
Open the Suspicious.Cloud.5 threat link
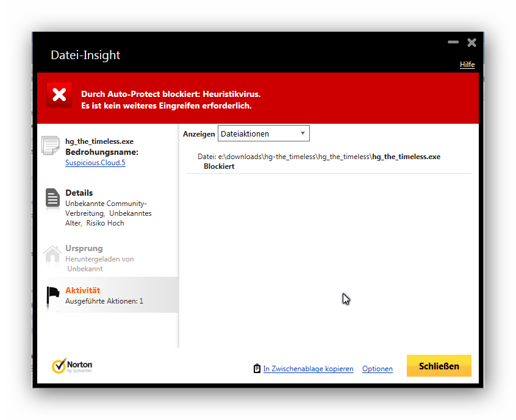click(95, 163)
